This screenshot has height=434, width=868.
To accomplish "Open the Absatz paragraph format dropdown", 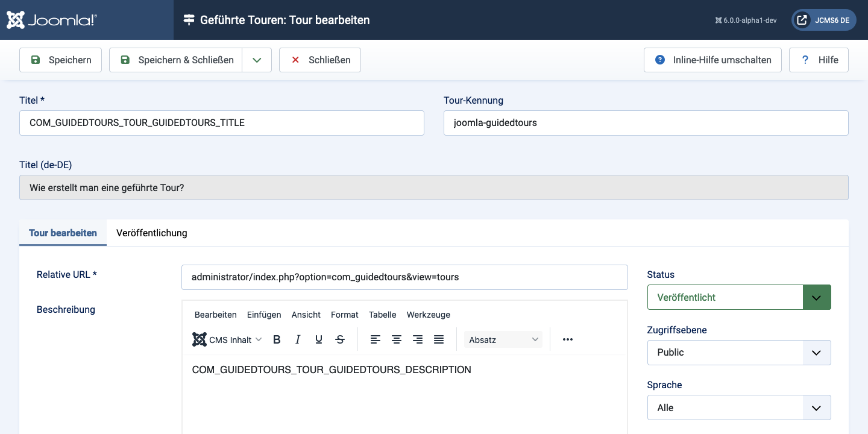I will coord(503,339).
